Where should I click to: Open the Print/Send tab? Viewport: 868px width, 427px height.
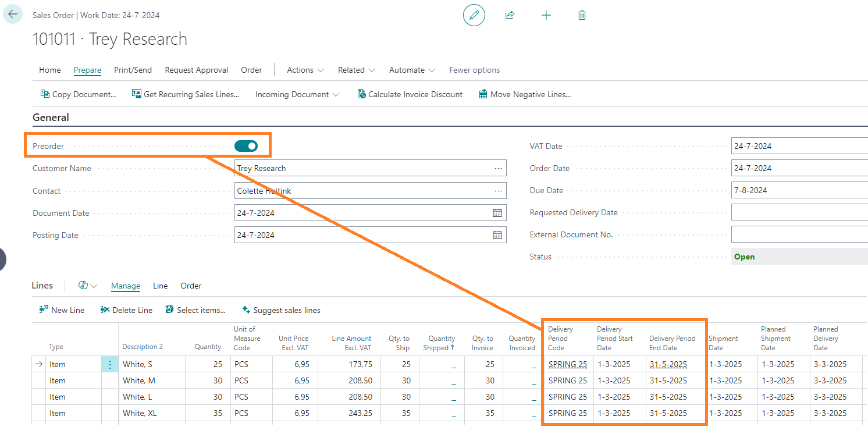[x=133, y=70]
